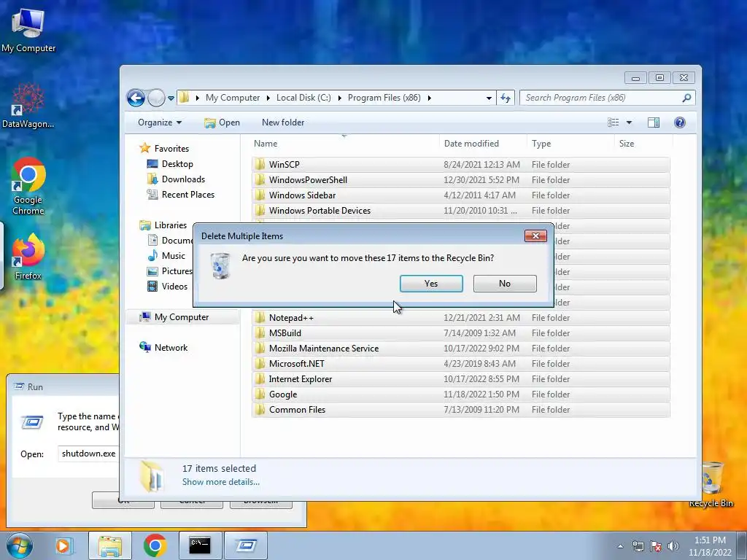
Task: Expand Local Disk (C:) breadcrumb arrow
Action: click(340, 98)
